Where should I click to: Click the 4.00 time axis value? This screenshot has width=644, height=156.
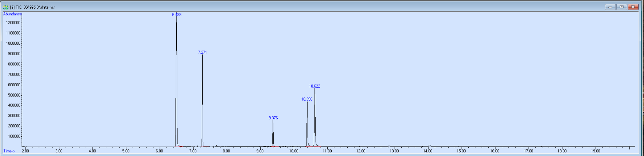click(92, 151)
